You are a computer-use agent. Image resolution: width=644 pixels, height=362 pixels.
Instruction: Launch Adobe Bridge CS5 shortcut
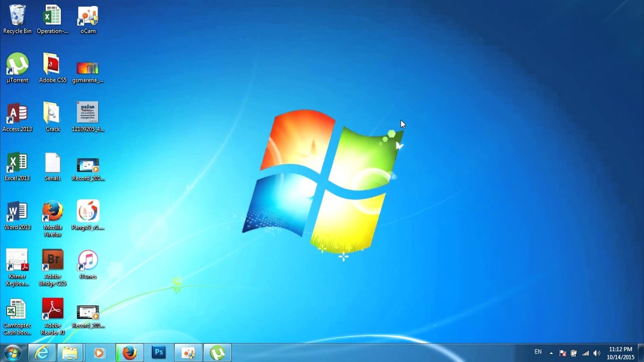pos(52,268)
